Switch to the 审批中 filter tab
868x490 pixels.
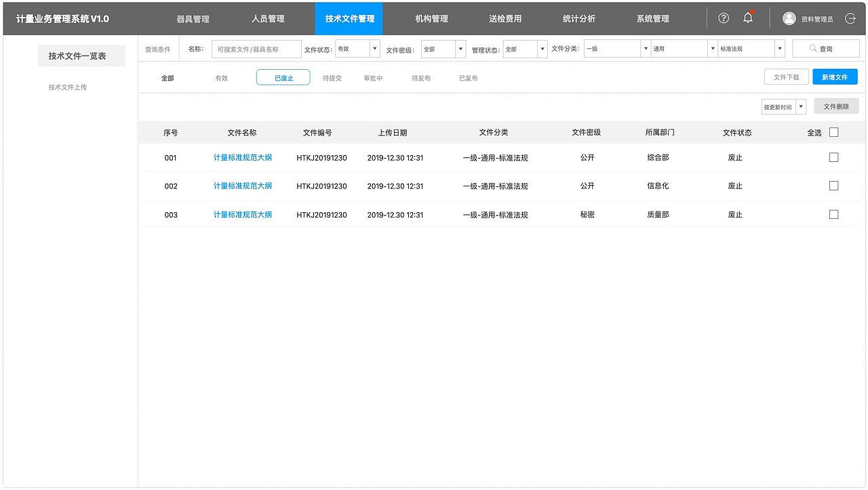tap(373, 78)
